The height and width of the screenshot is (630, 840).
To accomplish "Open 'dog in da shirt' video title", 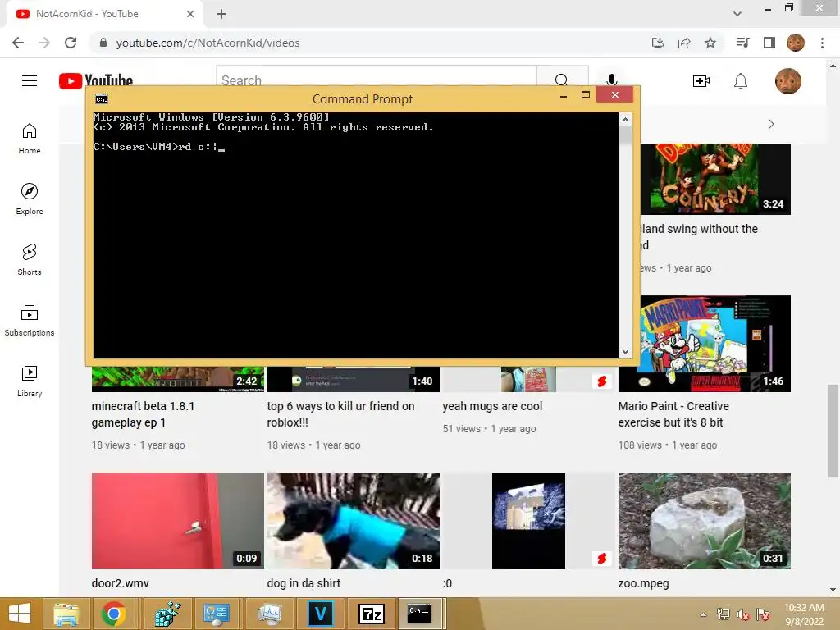I will 304,583.
